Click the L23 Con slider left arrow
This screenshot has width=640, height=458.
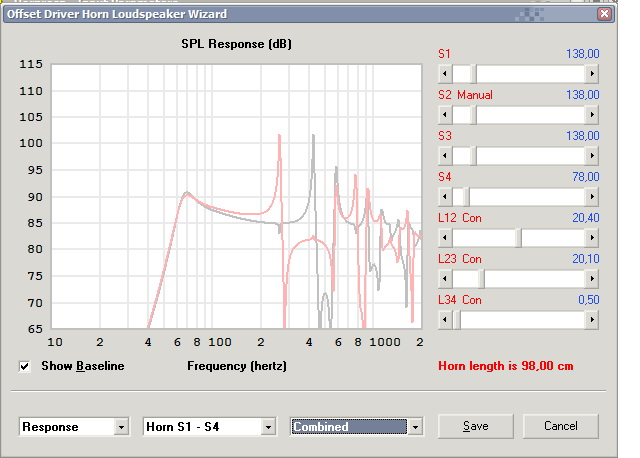pos(445,279)
